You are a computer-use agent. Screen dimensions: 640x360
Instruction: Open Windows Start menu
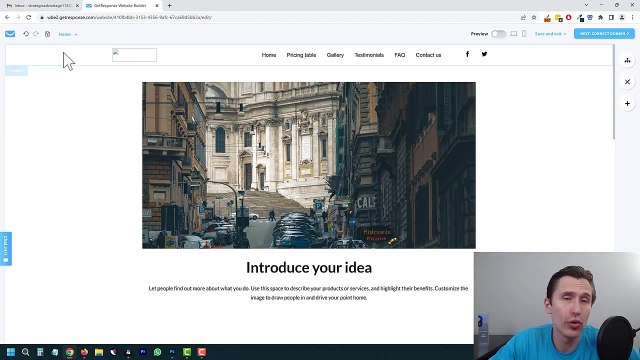(11, 352)
